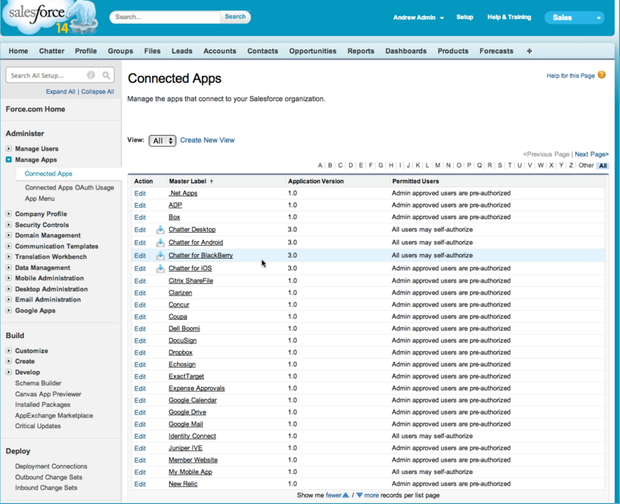Open the Andrew Admin user menu
This screenshot has height=504, width=620.
click(418, 17)
